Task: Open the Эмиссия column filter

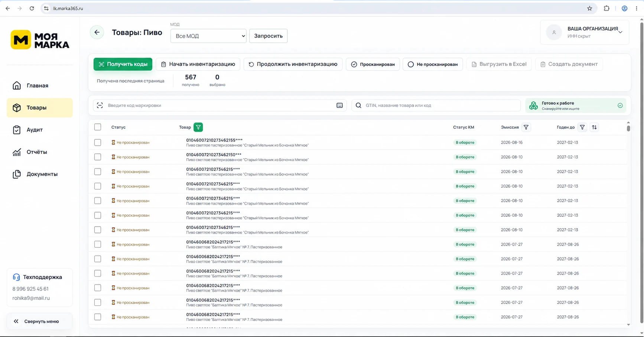Action: (526, 127)
